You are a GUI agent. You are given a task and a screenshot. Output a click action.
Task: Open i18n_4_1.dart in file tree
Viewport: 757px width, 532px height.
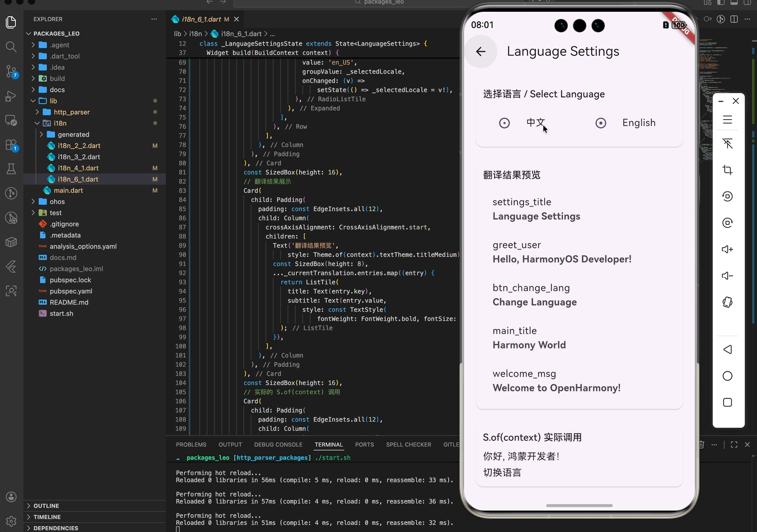[x=95, y=168]
